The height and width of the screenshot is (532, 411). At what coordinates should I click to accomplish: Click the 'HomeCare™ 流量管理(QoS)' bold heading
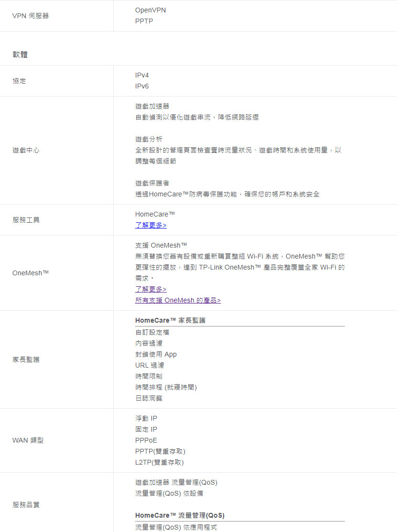tap(180, 515)
